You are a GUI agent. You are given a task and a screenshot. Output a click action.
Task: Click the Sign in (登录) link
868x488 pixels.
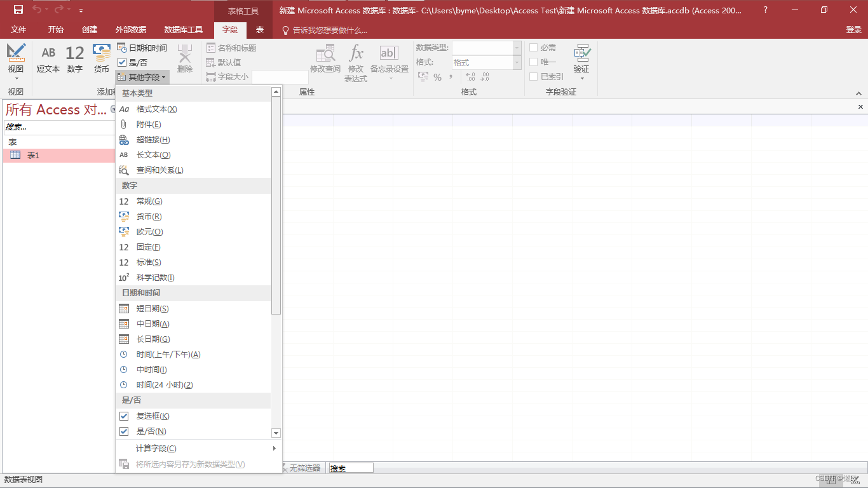(x=853, y=30)
